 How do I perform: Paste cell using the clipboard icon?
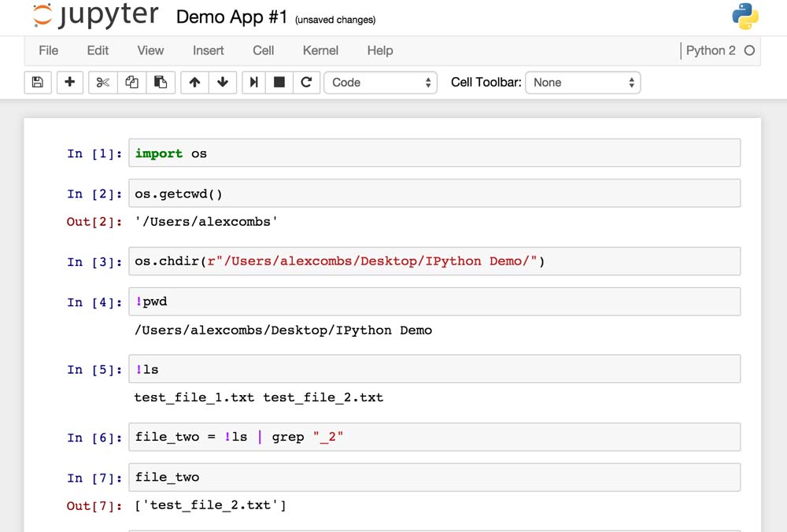[160, 83]
